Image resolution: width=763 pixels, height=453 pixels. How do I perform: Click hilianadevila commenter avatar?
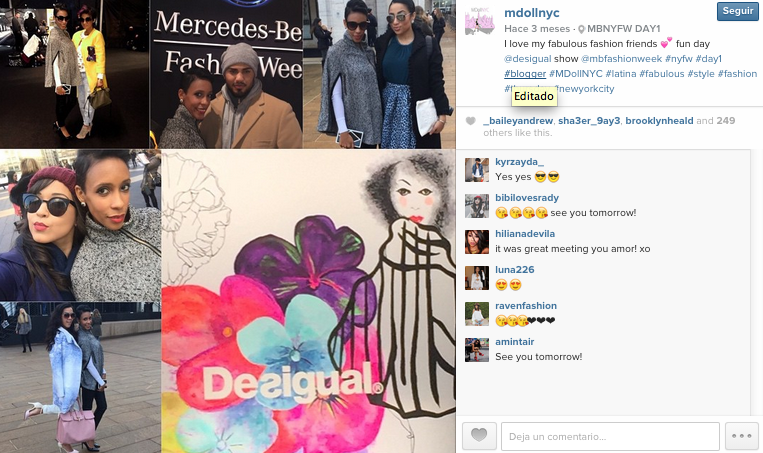(x=477, y=242)
